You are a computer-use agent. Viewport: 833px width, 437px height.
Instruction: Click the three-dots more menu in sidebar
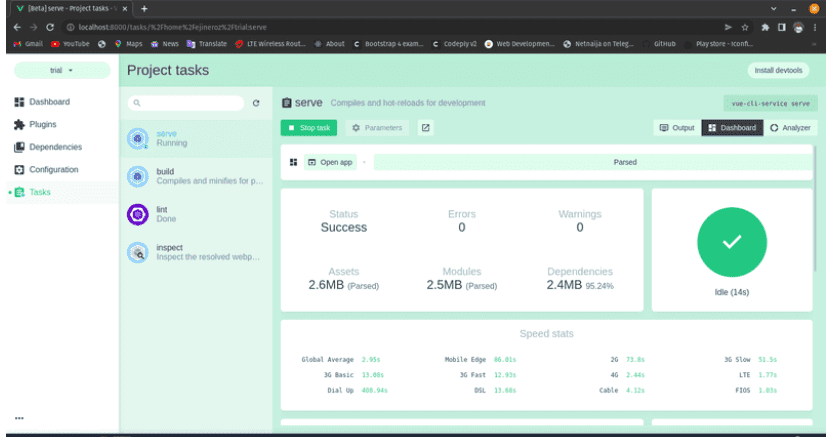point(19,418)
